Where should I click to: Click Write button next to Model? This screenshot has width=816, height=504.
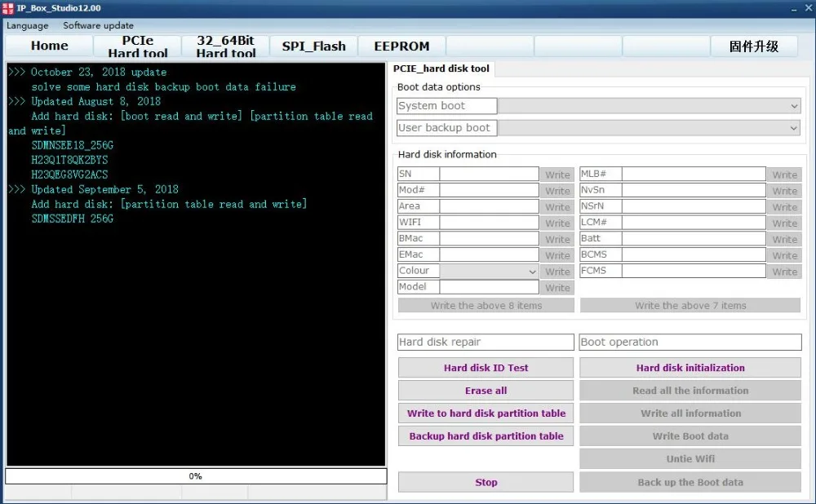coord(557,288)
